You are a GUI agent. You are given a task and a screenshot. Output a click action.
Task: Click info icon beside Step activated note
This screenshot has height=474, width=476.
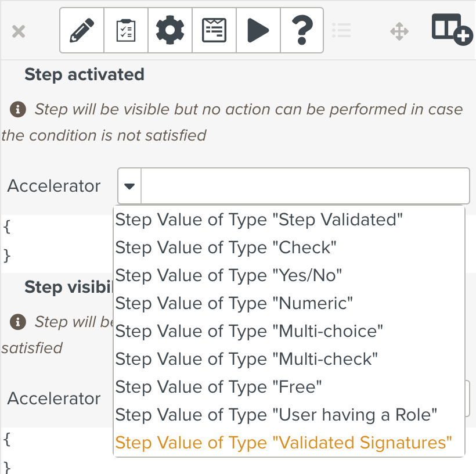[19, 109]
